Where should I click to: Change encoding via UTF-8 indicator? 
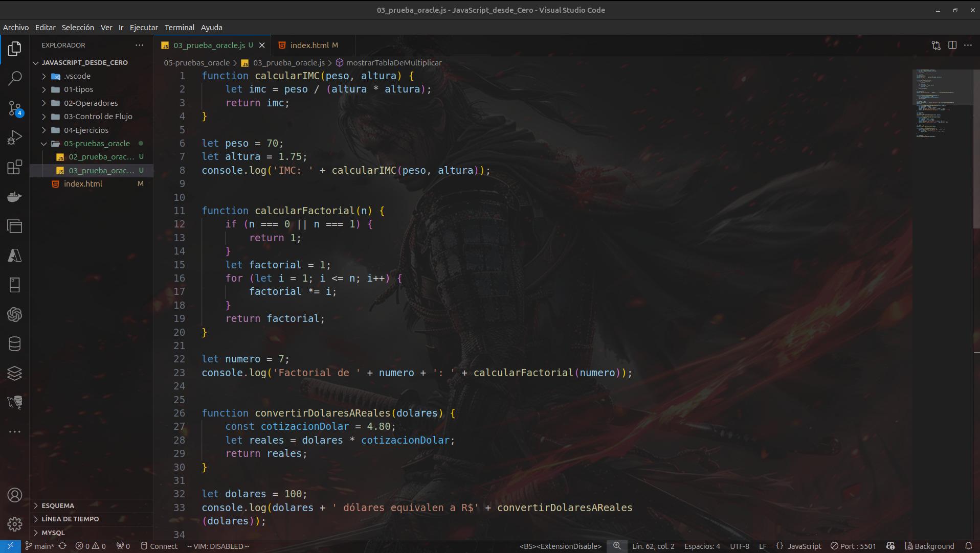pos(739,546)
